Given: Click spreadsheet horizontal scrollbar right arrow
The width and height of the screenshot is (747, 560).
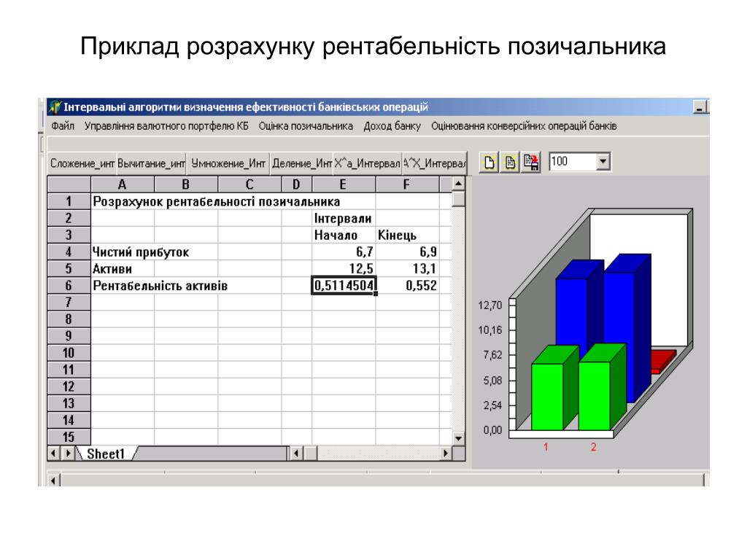Looking at the screenshot, I should coord(446,454).
